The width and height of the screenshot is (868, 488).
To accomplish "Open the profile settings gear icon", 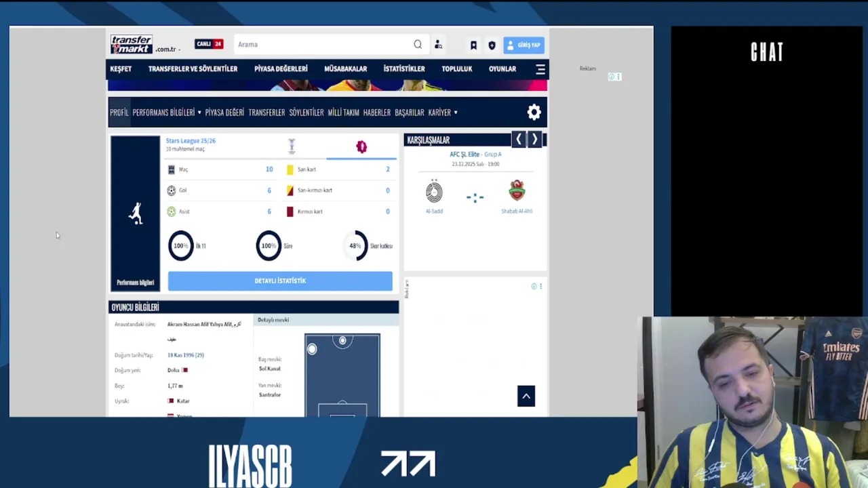I will (x=534, y=113).
